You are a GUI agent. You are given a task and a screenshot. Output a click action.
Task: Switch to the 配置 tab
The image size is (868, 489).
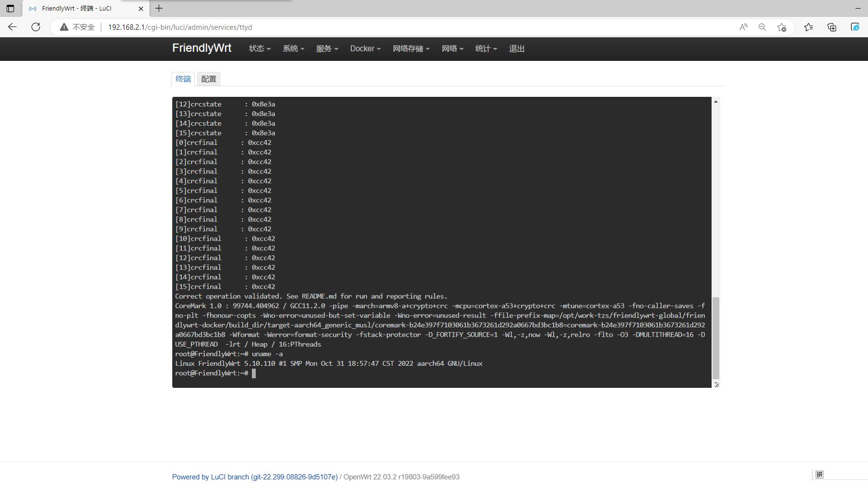(x=209, y=79)
